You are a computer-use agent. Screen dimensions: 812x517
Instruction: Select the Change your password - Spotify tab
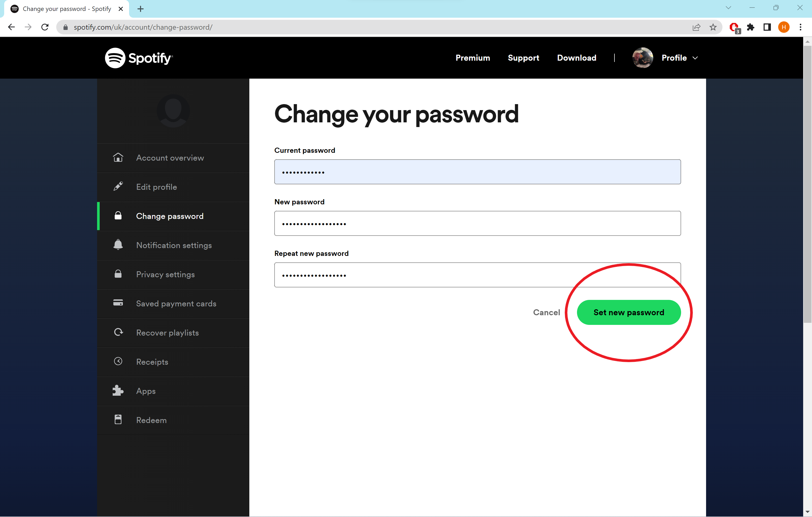pyautogui.click(x=66, y=9)
